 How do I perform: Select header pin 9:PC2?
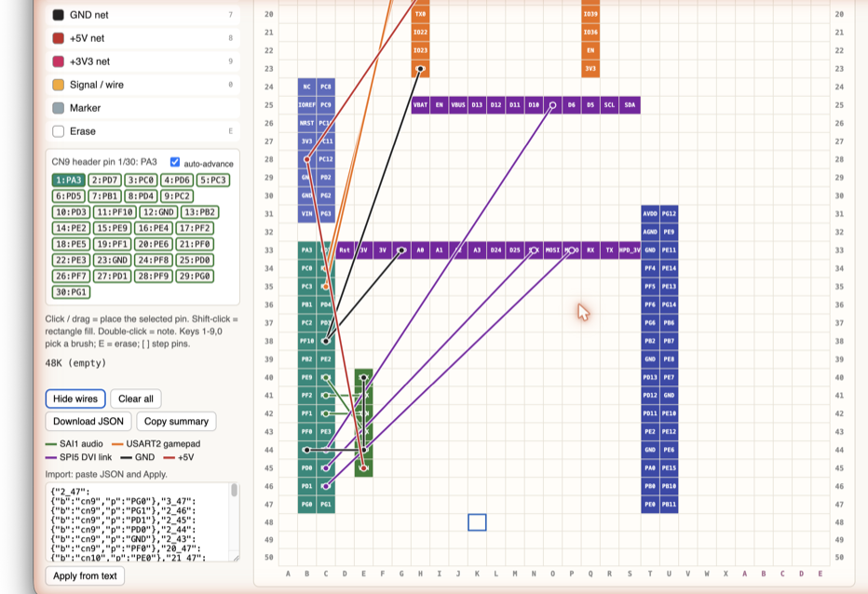177,196
